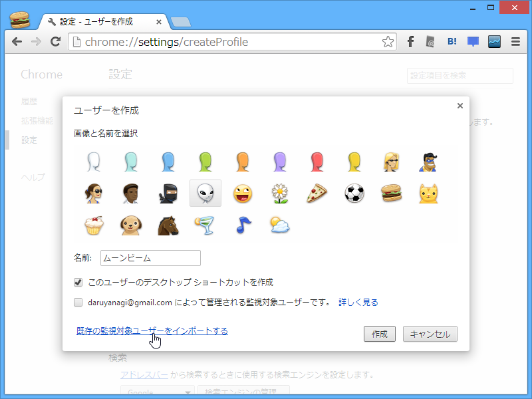This screenshot has height=399, width=532.
Task: Focus the 名前 name input field
Action: tap(150, 258)
